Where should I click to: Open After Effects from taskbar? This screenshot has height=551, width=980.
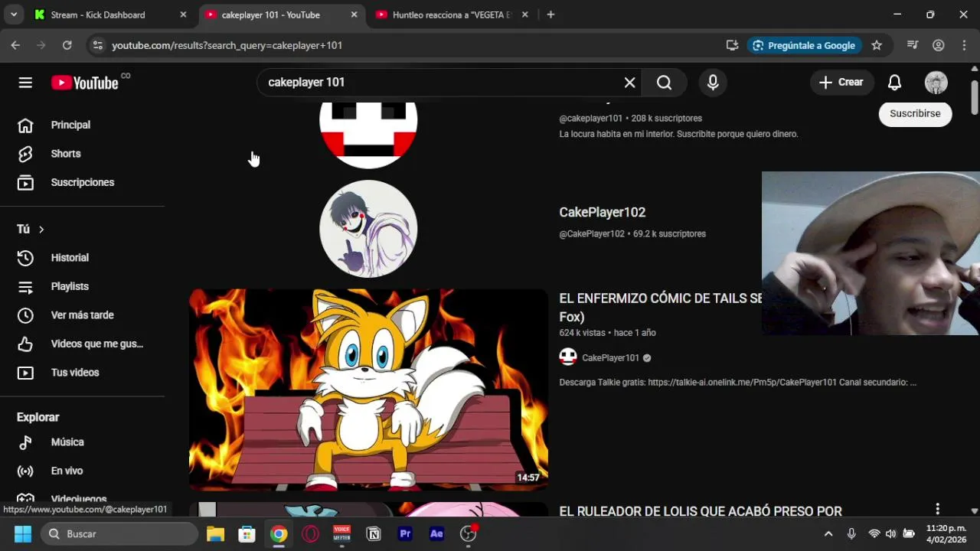click(436, 533)
